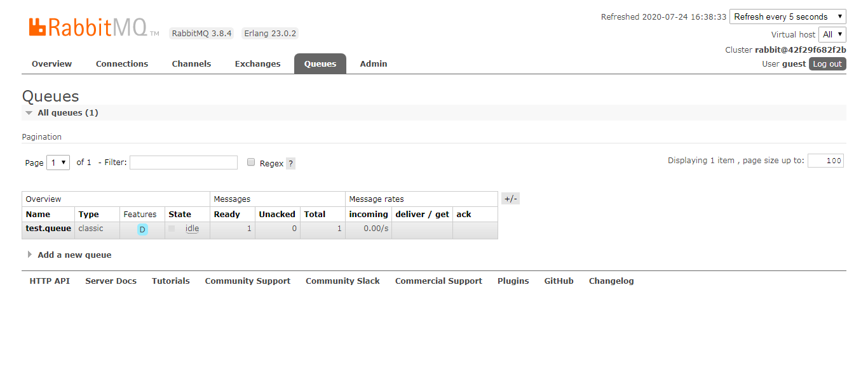Open the Virtual host dropdown

pos(832,34)
